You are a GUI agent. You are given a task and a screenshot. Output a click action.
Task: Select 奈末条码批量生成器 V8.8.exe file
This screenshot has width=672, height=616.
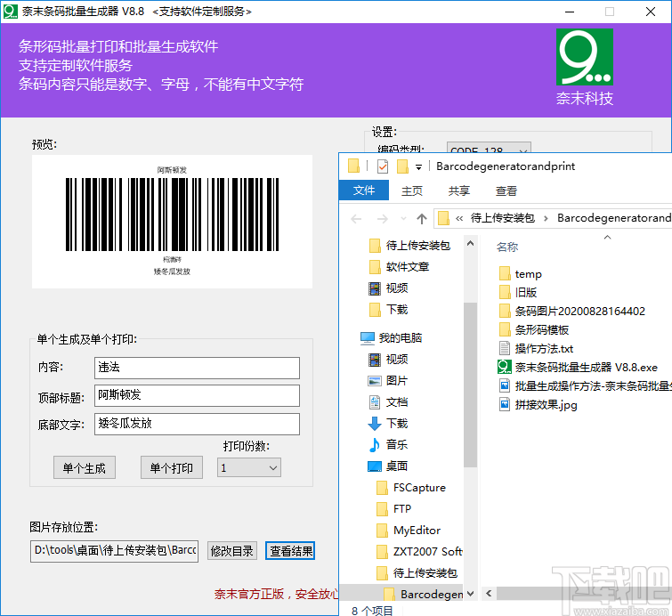pos(578,368)
